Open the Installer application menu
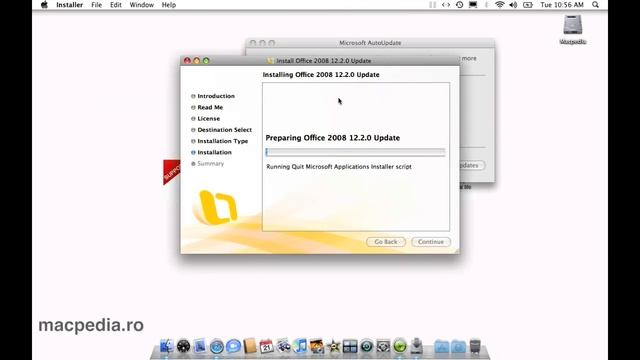This screenshot has height=360, width=640. tap(69, 5)
